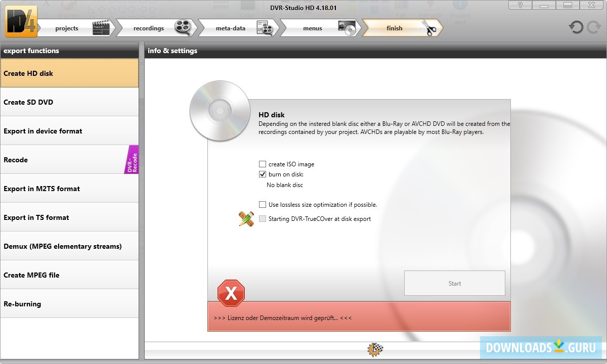The image size is (607, 364).
Task: Click the 'No blank disc' status text
Action: point(285,185)
